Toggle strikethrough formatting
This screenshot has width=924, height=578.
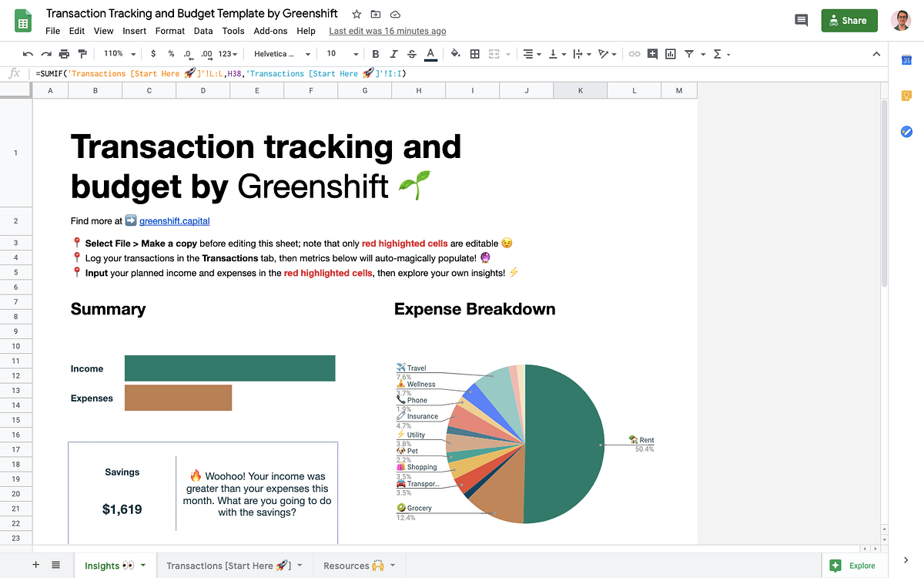click(x=410, y=54)
